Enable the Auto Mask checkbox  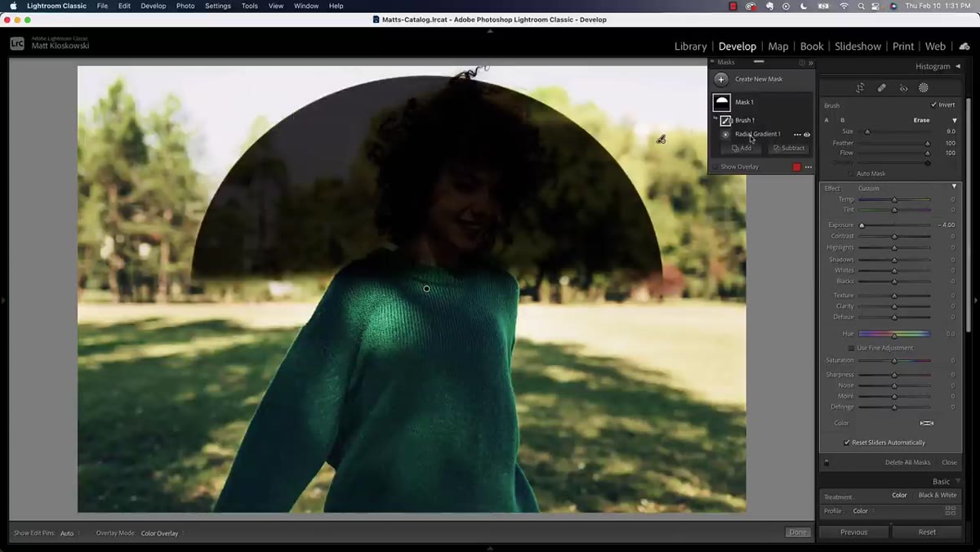click(x=851, y=174)
